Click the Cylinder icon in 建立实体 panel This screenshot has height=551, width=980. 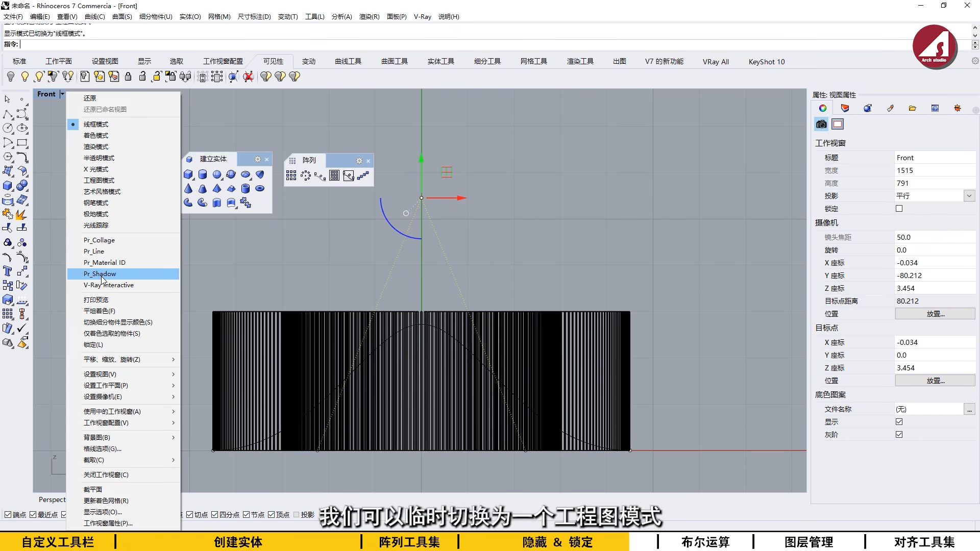click(203, 174)
